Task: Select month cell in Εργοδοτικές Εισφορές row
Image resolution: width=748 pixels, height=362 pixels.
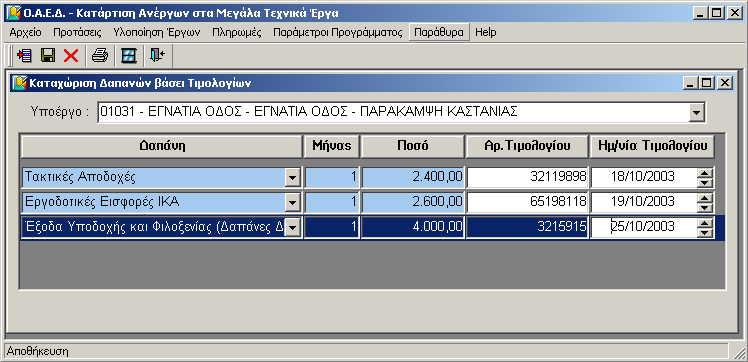Action: 332,202
